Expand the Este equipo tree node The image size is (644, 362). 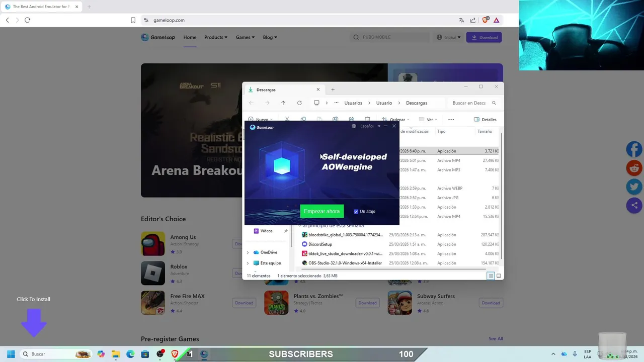point(248,263)
